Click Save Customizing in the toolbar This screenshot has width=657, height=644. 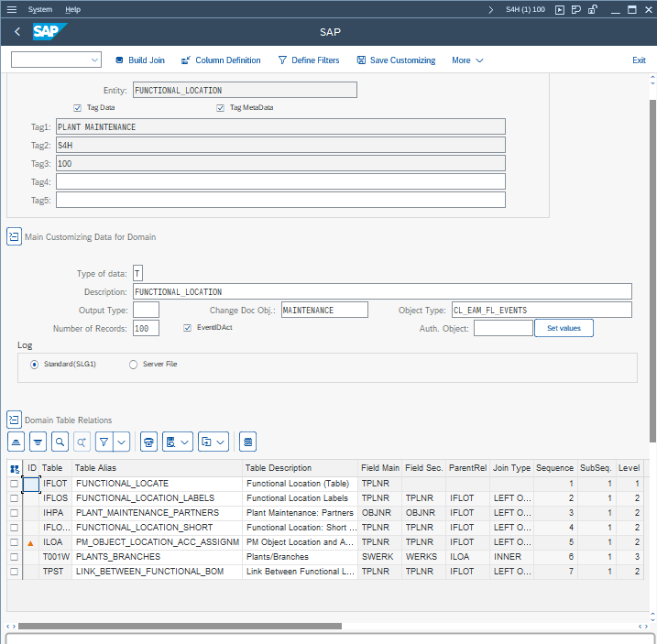[396, 60]
